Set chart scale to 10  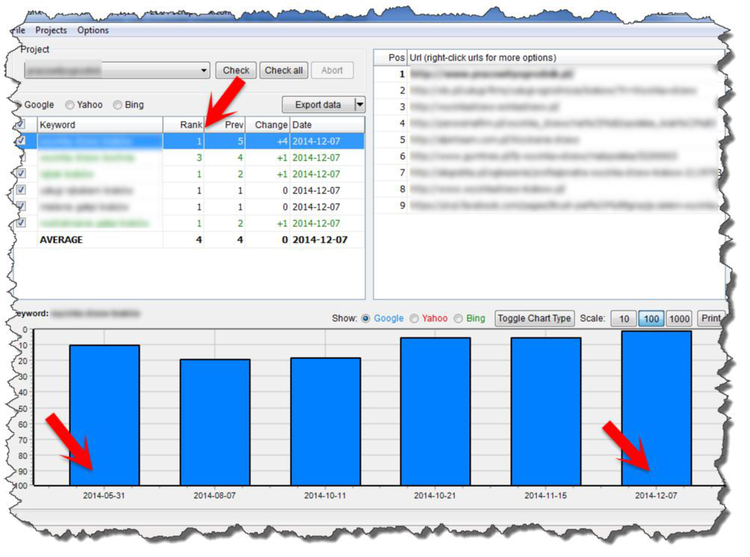(x=622, y=318)
